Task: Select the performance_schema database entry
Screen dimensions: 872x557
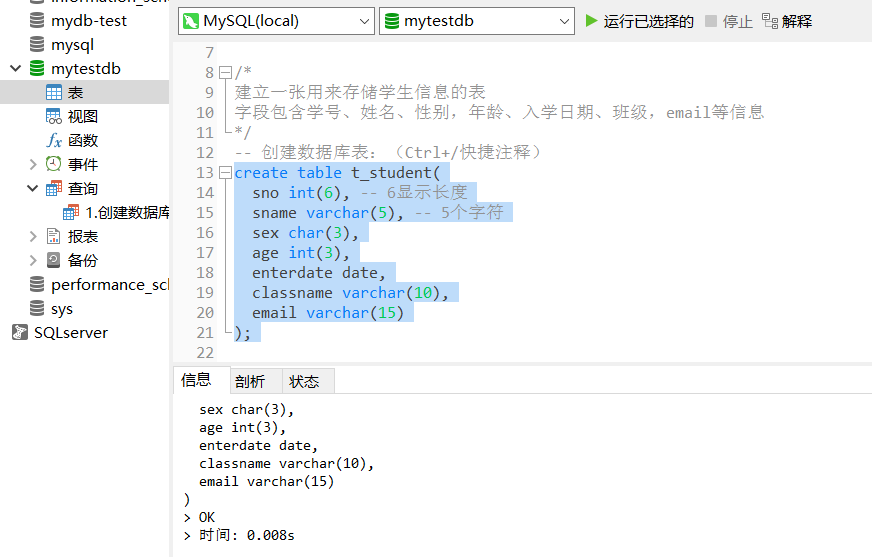Action: 110,285
